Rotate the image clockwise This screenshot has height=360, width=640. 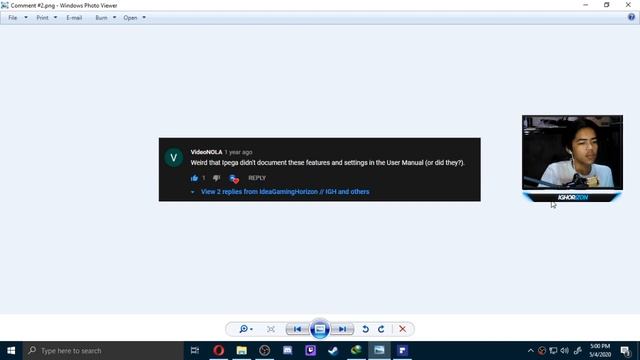tap(381, 329)
